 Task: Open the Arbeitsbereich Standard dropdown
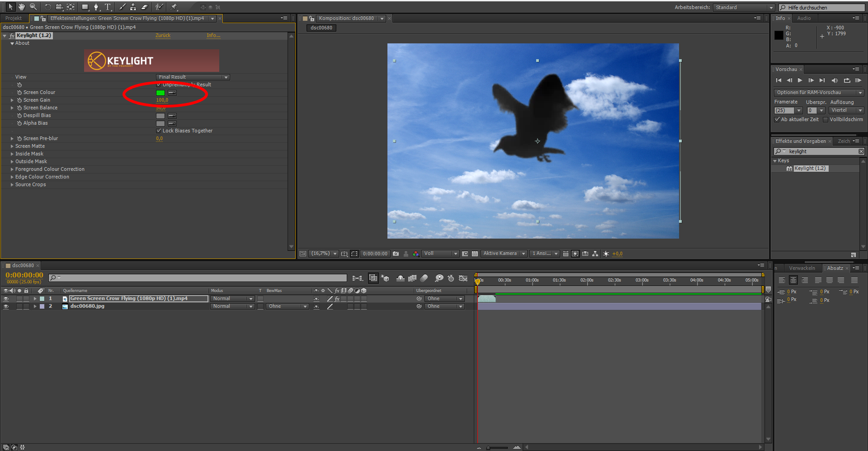[744, 7]
